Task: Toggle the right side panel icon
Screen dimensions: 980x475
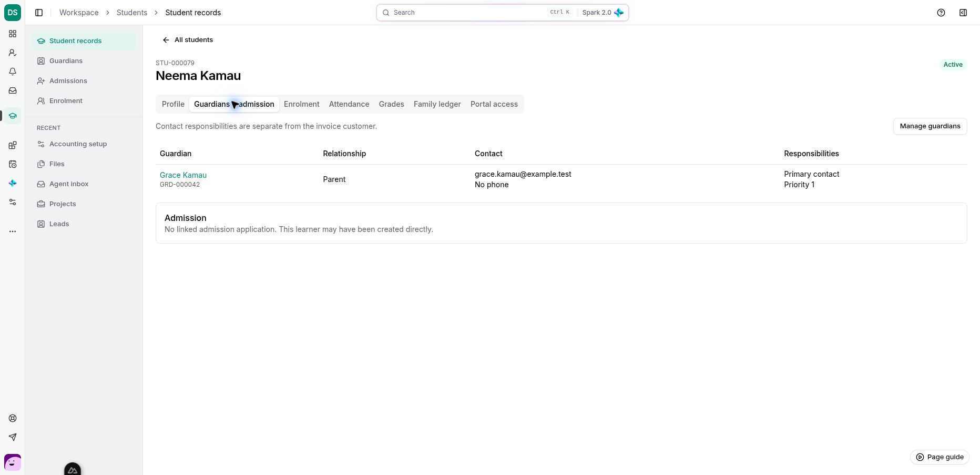Action: point(963,13)
